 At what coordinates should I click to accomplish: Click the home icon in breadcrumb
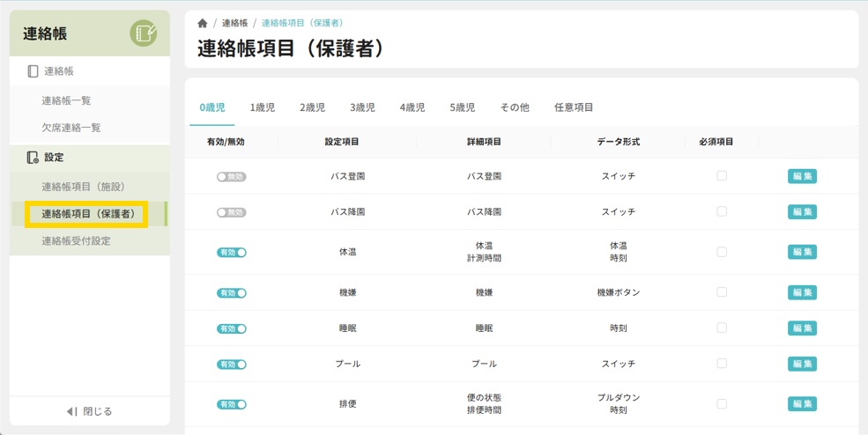point(203,23)
